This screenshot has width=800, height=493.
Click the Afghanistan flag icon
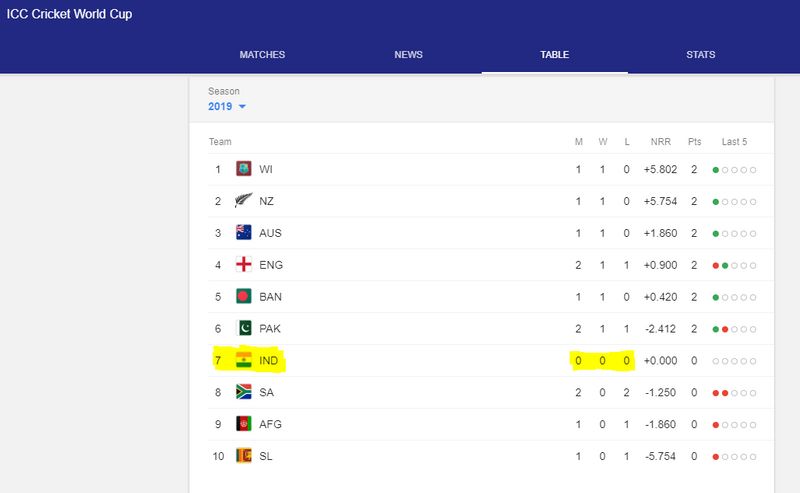tap(243, 424)
